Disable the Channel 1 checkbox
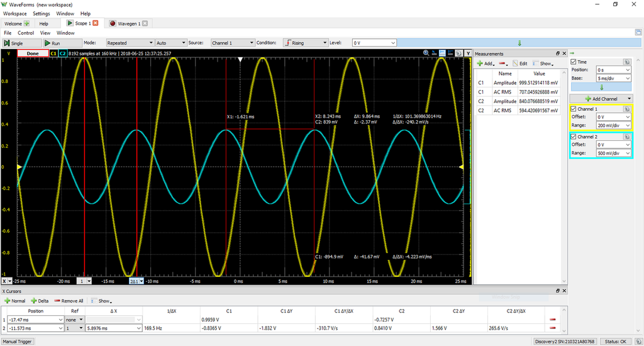644x346 pixels. point(573,109)
